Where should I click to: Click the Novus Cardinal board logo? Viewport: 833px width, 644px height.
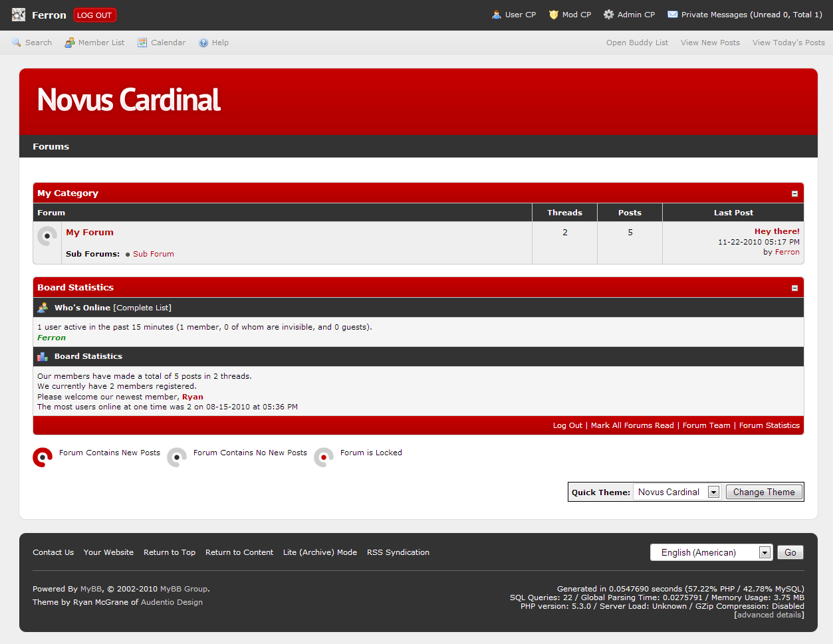point(129,100)
